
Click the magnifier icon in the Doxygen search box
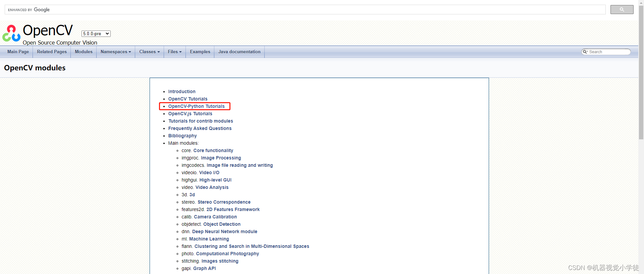(x=585, y=52)
